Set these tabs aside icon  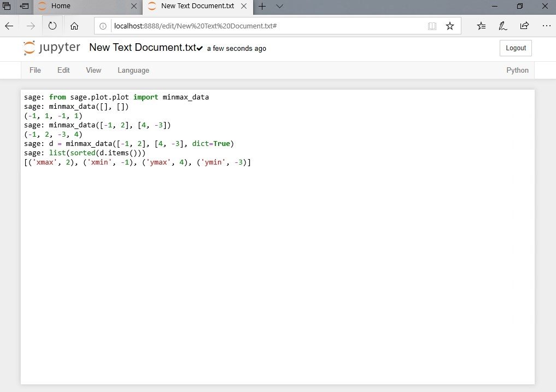[x=24, y=5]
